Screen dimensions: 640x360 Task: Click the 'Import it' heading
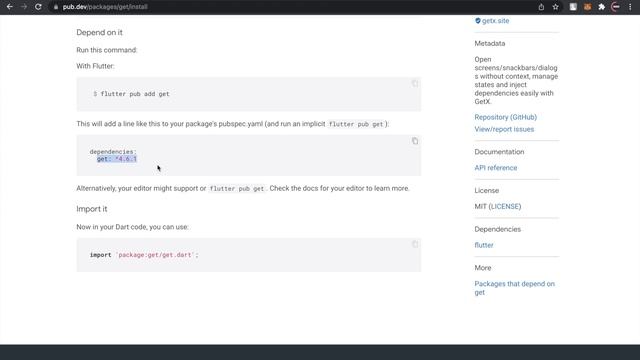(91, 209)
